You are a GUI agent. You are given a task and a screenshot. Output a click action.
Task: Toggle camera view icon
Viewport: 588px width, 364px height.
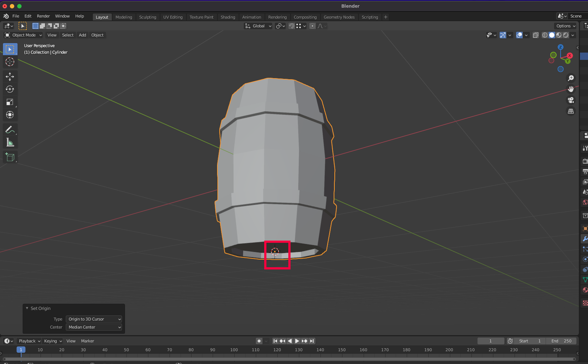571,100
